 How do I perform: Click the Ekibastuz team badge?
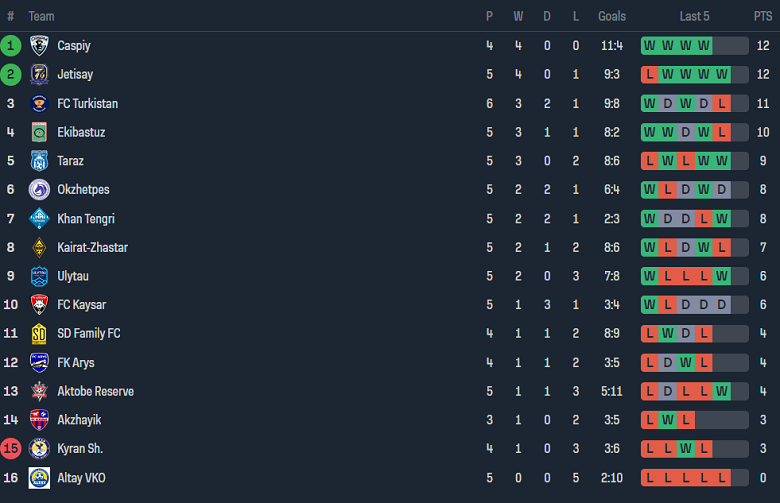point(39,132)
